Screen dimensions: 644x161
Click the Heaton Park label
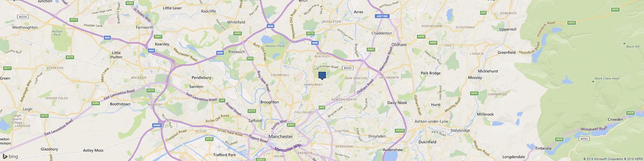coord(275,46)
